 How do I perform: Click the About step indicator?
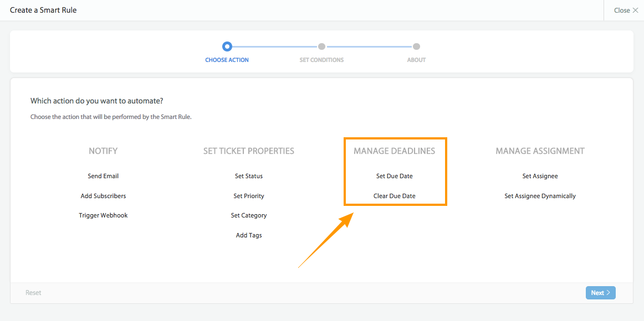pos(416,47)
